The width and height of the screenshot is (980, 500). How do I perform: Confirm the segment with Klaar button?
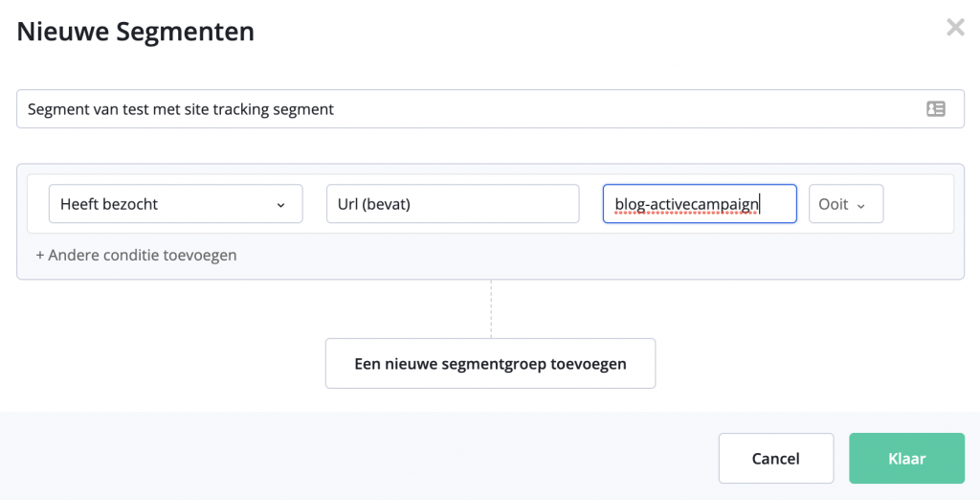[x=906, y=459]
